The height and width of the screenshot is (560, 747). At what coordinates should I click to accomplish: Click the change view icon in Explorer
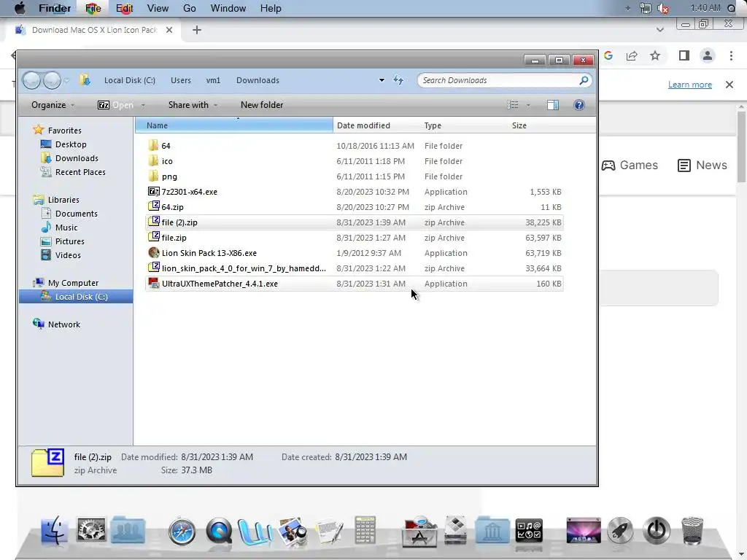coord(513,105)
